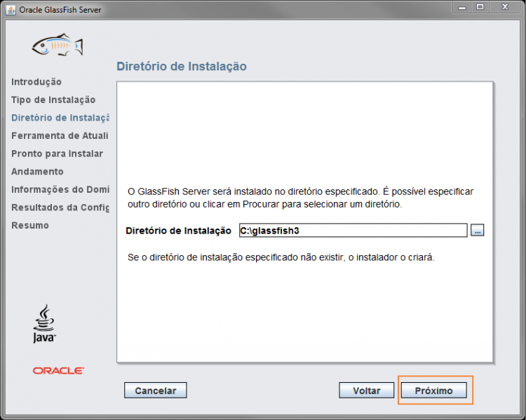This screenshot has width=526, height=420.
Task: Click the GlassFish fish logo
Action: (x=58, y=45)
